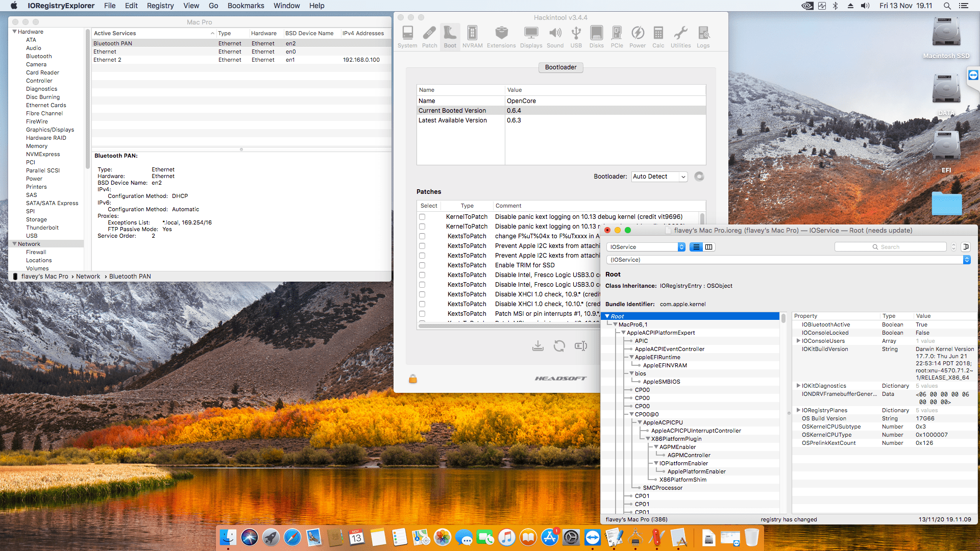980x551 pixels.
Task: Switch IORegistryExplorer to column view
Action: coord(709,247)
